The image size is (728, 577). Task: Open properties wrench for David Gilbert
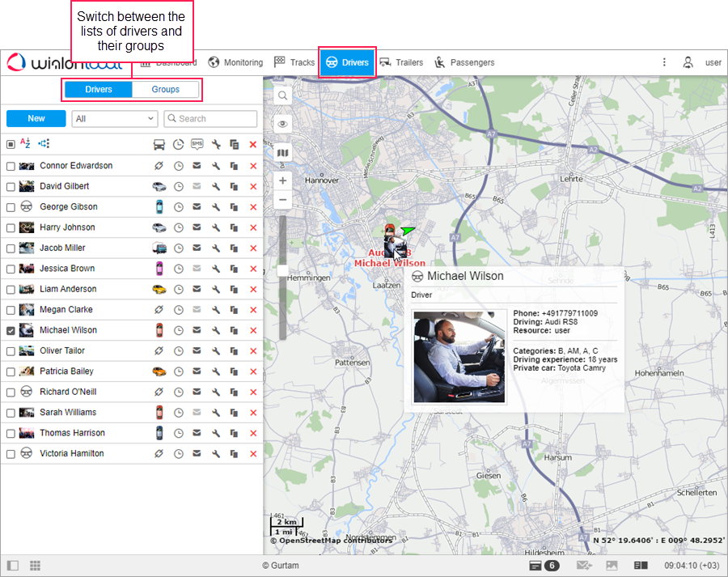[216, 186]
